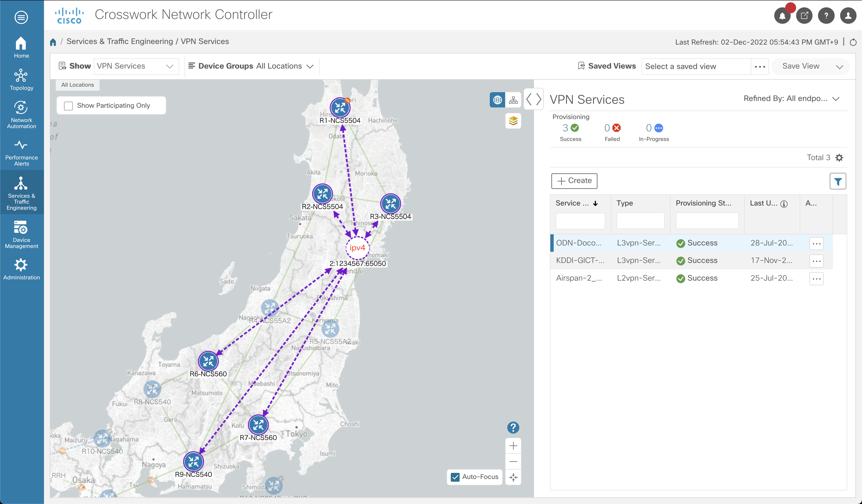The width and height of the screenshot is (862, 504).
Task: Sort by Service name column header
Action: (576, 203)
